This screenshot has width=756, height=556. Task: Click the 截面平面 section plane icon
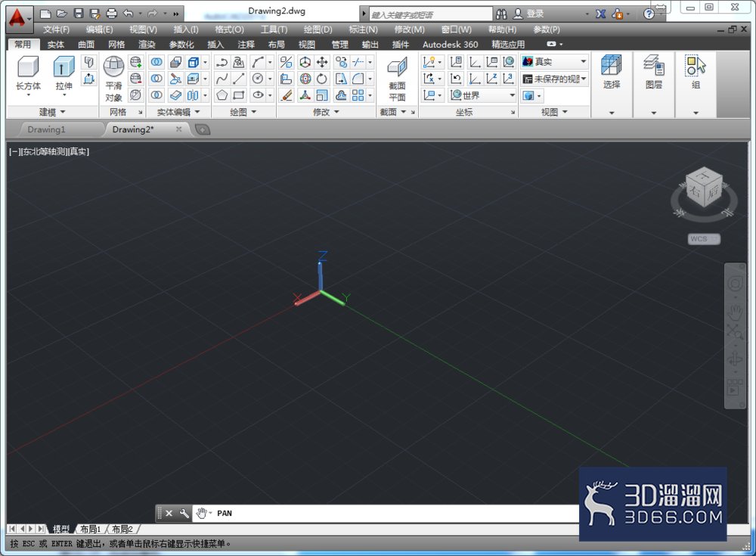pyautogui.click(x=397, y=79)
